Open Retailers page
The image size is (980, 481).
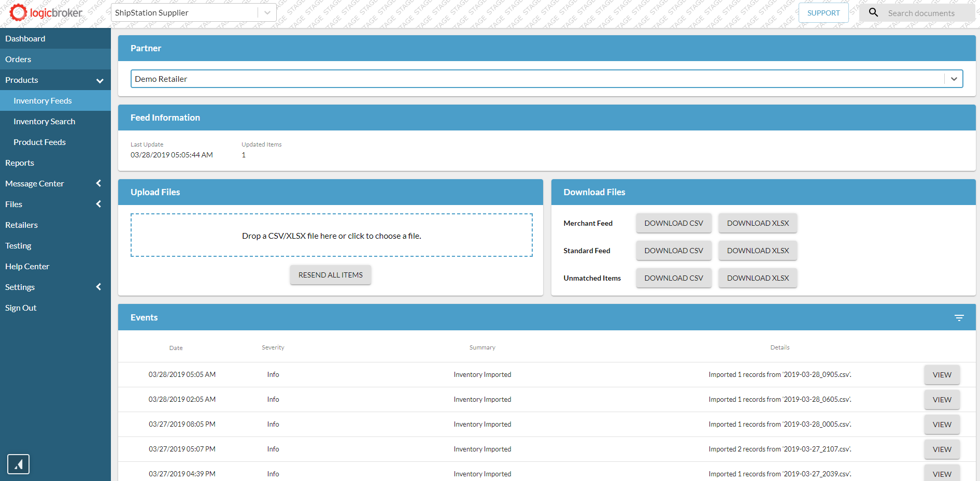point(55,225)
